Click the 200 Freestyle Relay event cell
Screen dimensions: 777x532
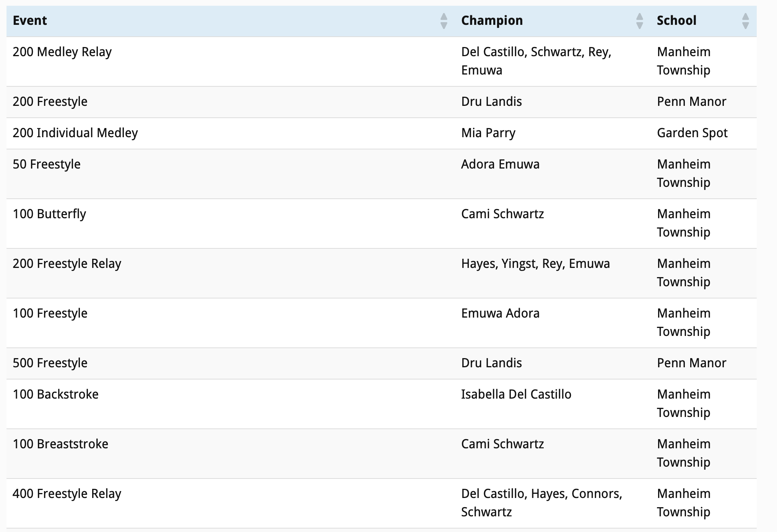pos(67,264)
